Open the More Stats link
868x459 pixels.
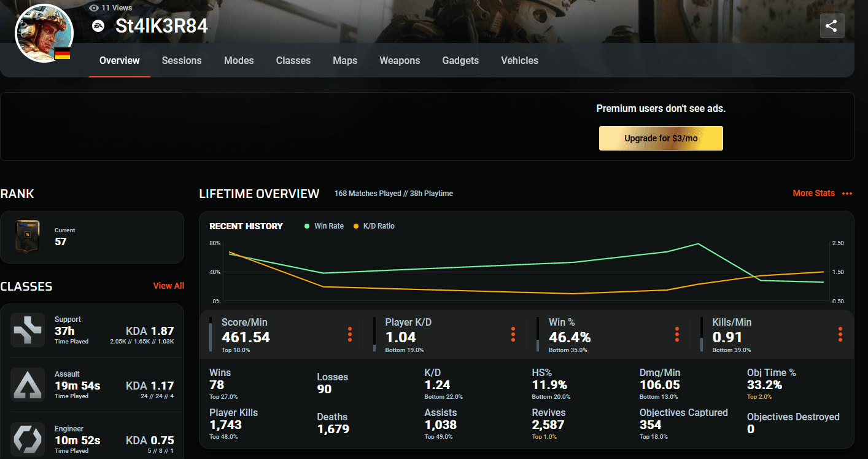(x=814, y=193)
